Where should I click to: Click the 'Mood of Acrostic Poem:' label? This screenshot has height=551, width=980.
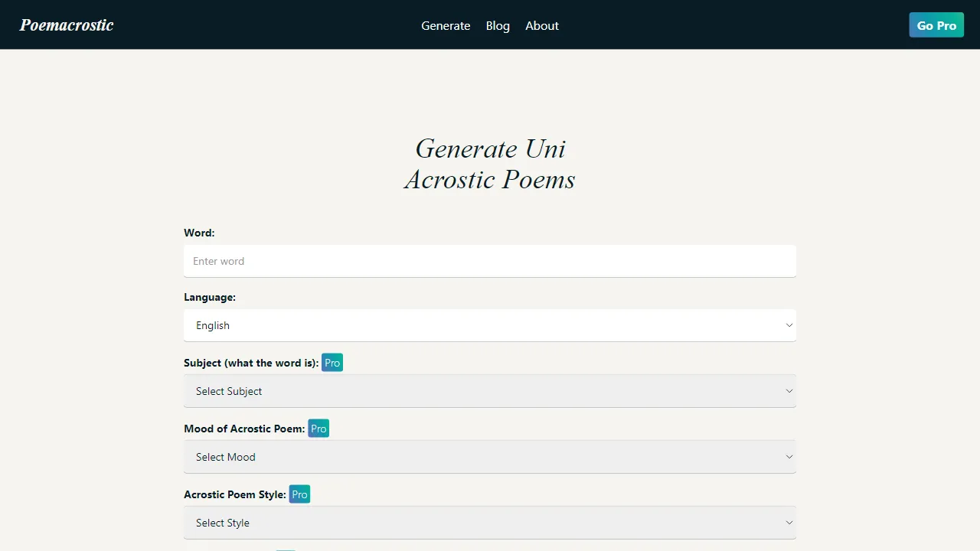244,429
